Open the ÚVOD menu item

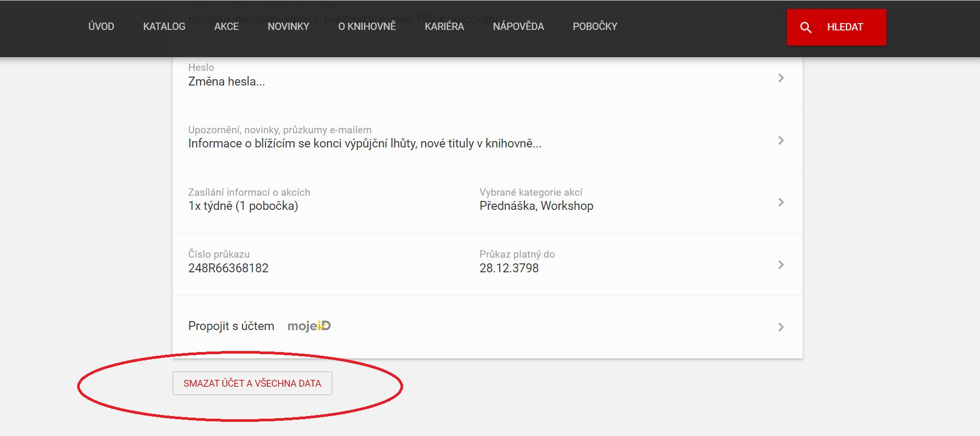101,26
